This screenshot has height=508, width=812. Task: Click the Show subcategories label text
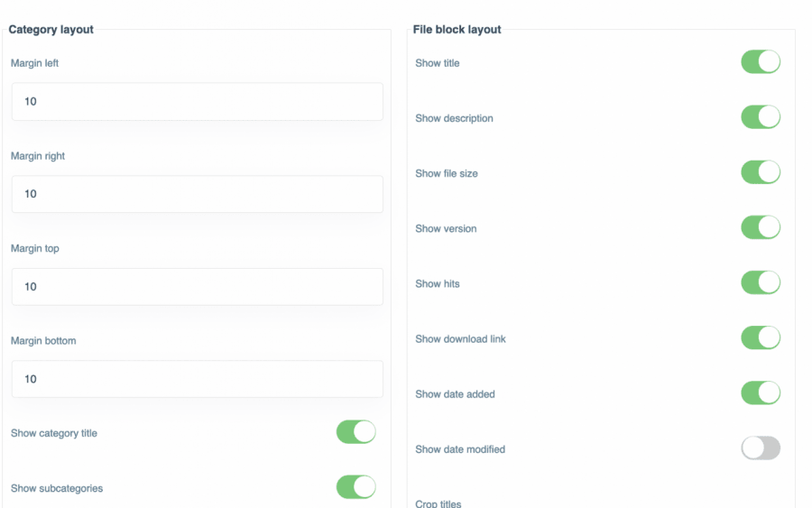(x=57, y=489)
